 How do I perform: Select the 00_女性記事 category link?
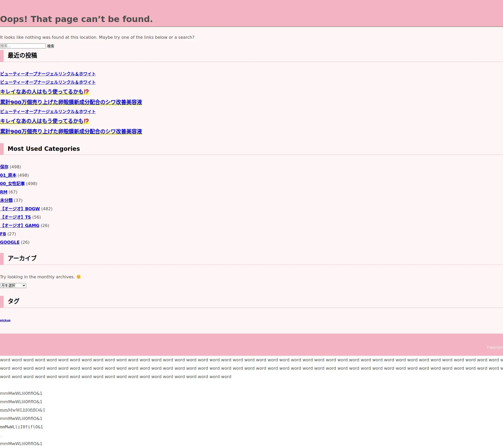pyautogui.click(x=12, y=184)
